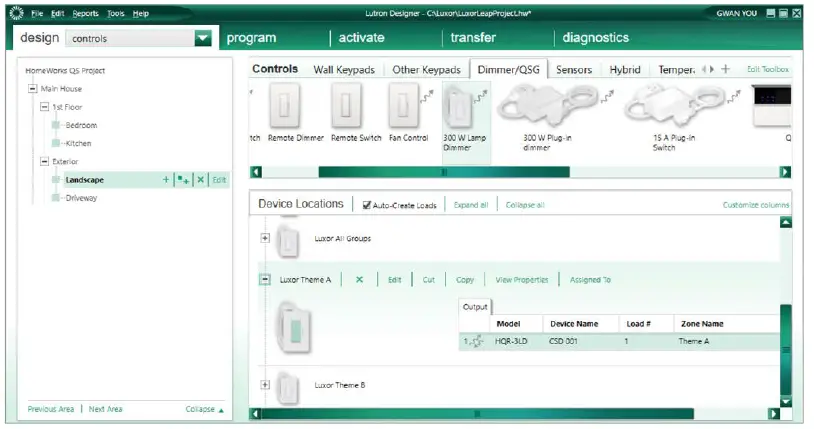The width and height of the screenshot is (814, 429).
Task: Pick the 300 W Lamp Dimmer icon
Action: click(461, 107)
